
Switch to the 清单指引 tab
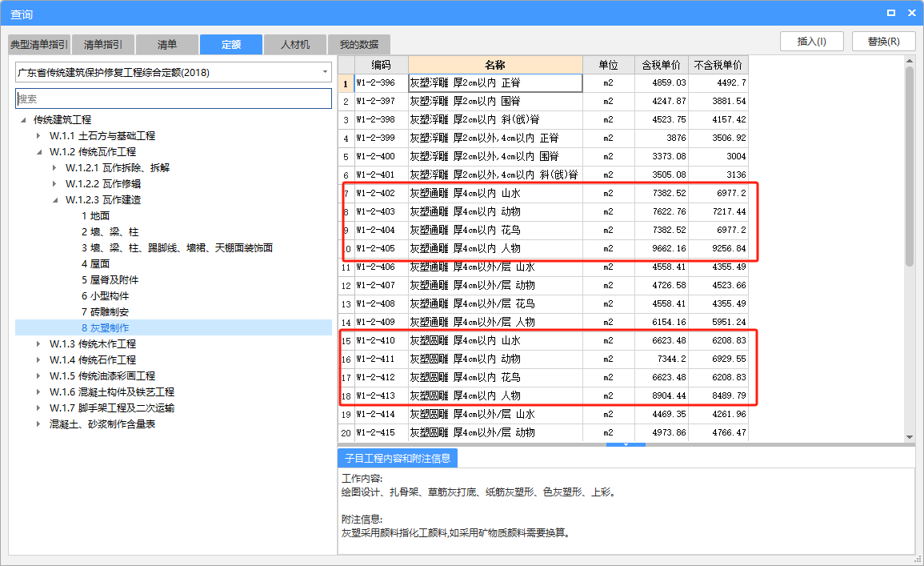[x=103, y=45]
